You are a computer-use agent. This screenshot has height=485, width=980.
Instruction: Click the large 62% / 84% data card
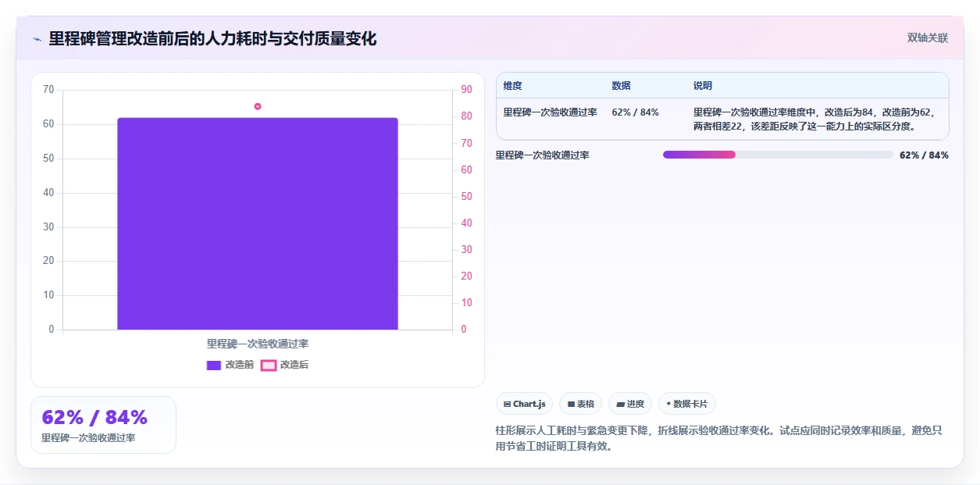103,425
